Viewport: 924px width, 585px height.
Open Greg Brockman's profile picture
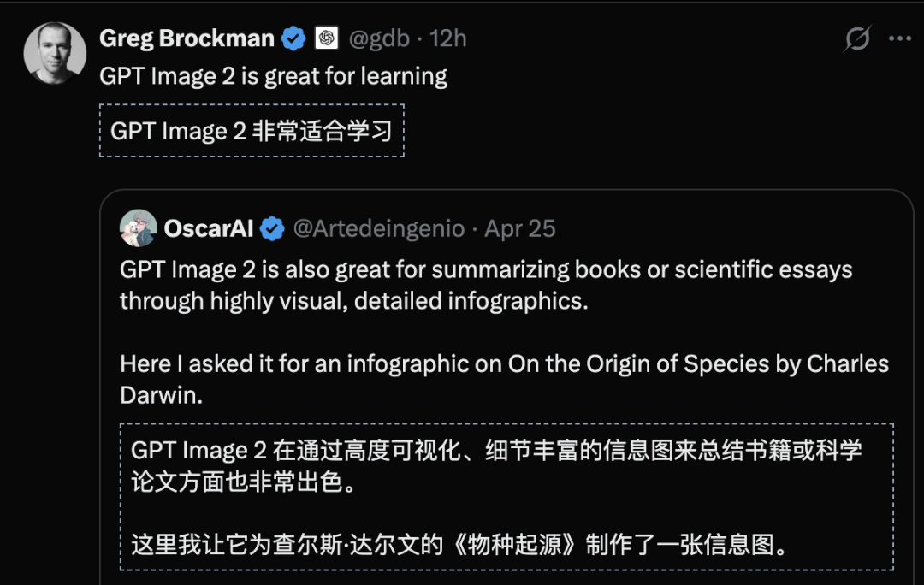55,53
